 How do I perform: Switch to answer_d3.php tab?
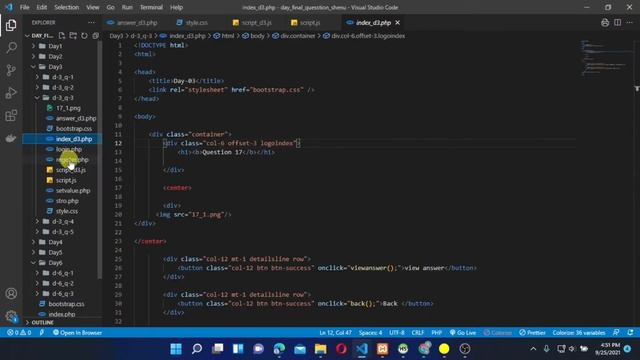[x=136, y=22]
